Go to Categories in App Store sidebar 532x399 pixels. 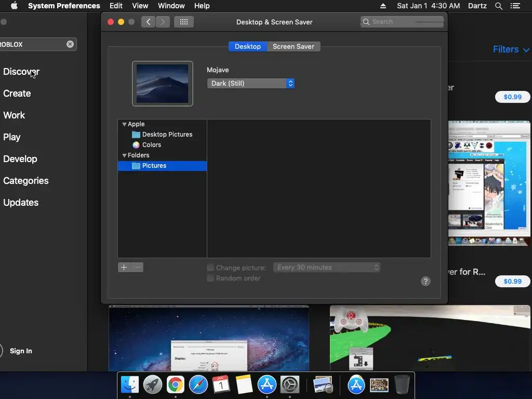coord(26,180)
